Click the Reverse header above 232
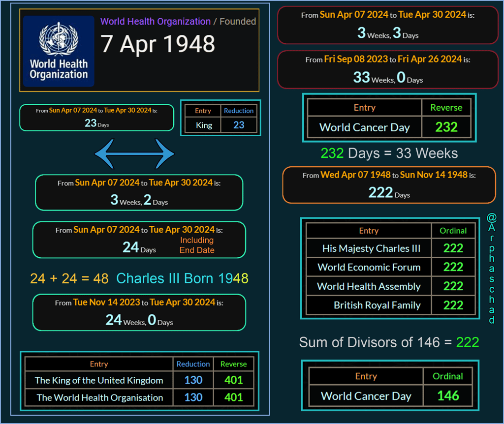The image size is (504, 424). pyautogui.click(x=446, y=108)
